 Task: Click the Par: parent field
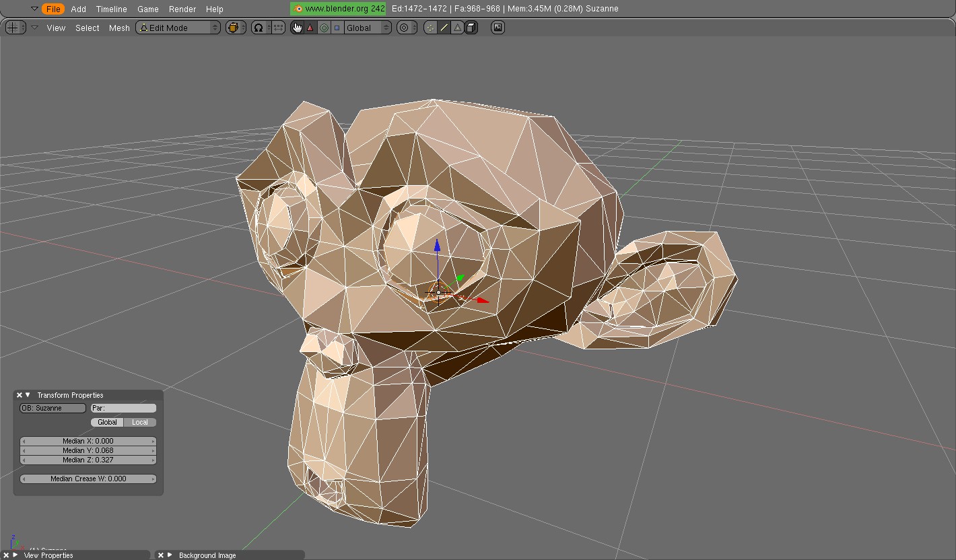pos(123,408)
